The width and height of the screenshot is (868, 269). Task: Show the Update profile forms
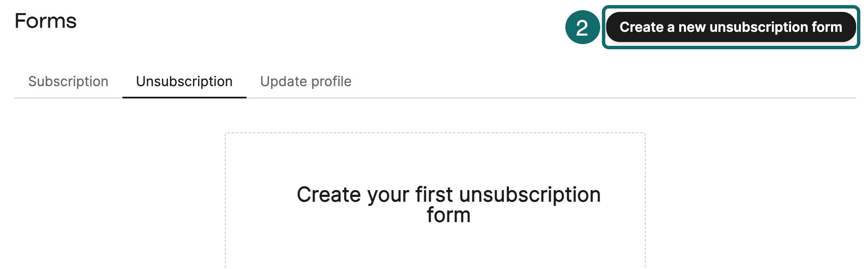(306, 81)
